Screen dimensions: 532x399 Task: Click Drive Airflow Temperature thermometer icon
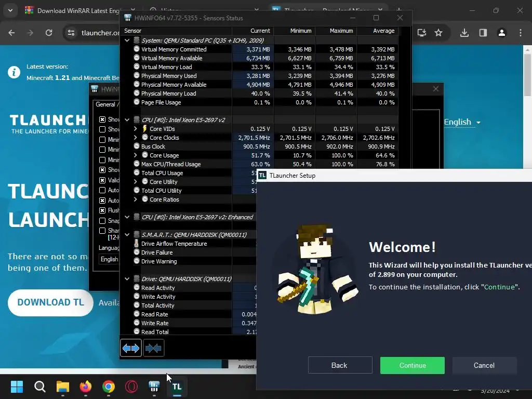137,243
